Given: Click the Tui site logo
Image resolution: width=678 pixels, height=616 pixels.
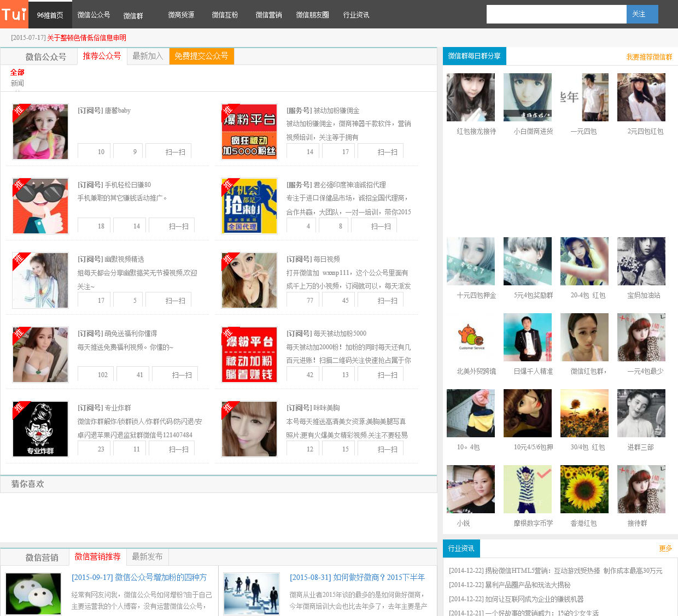Looking at the screenshot, I should (14, 14).
